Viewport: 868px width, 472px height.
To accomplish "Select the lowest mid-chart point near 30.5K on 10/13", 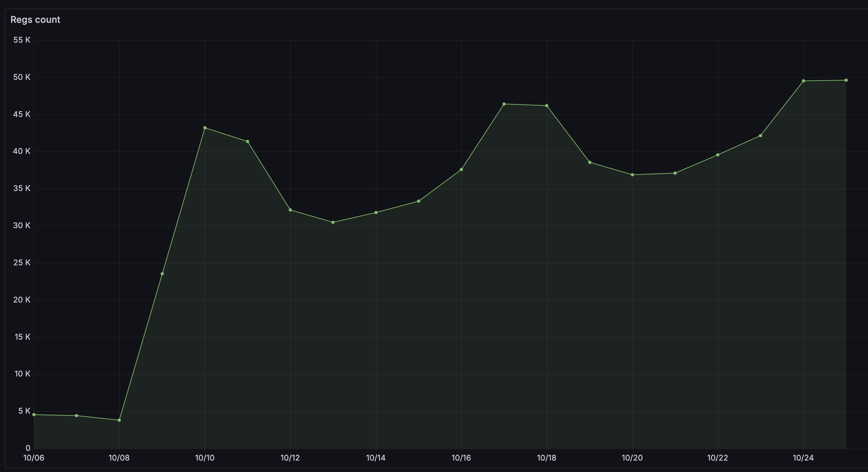I will pos(333,223).
